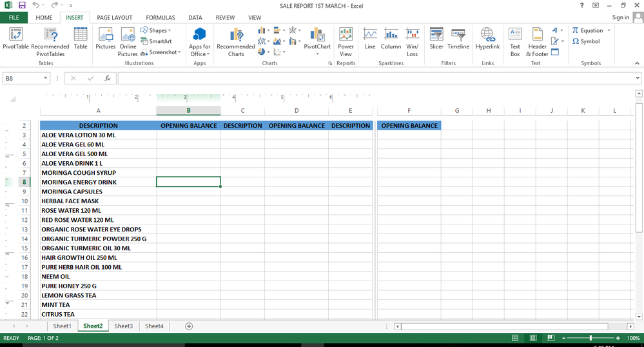The height and width of the screenshot is (347, 644).
Task: Open Sheet3 tab
Action: click(x=124, y=326)
